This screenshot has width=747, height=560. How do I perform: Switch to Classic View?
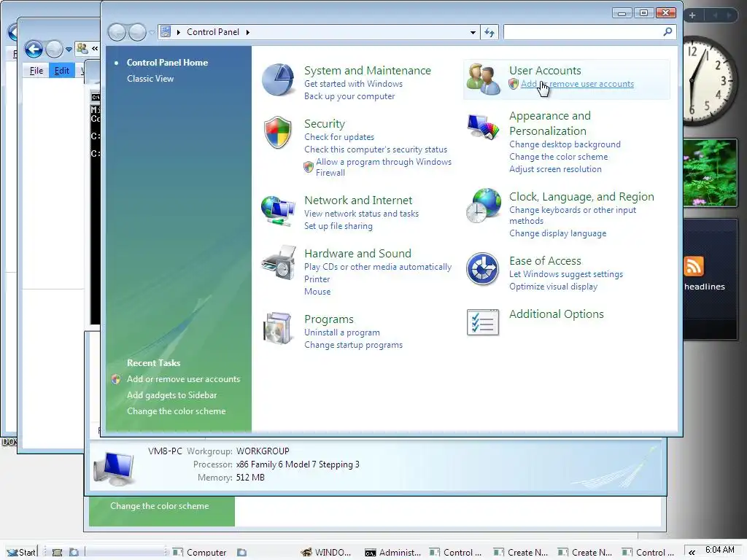tap(150, 79)
